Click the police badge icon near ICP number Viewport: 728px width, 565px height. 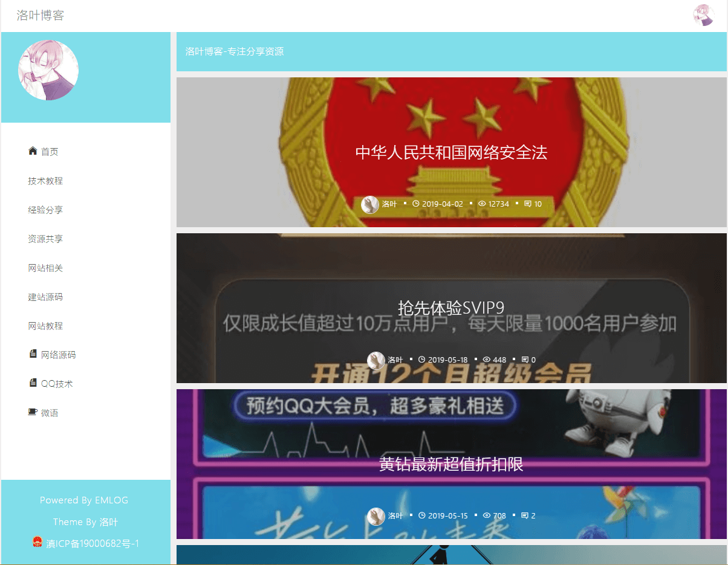coord(37,542)
